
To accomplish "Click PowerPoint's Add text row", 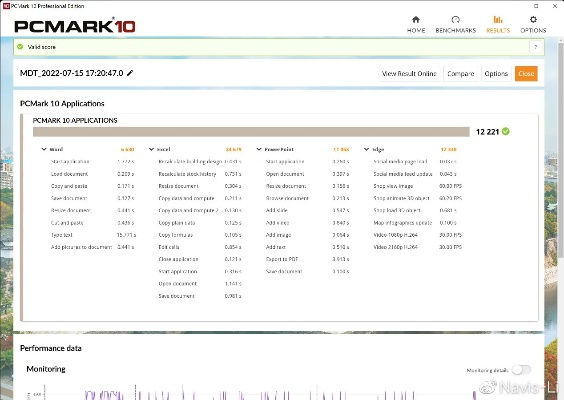I will click(x=307, y=247).
